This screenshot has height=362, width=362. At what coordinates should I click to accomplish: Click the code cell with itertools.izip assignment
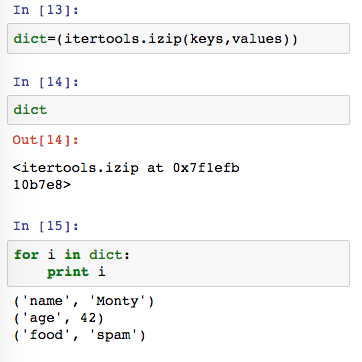click(x=178, y=38)
